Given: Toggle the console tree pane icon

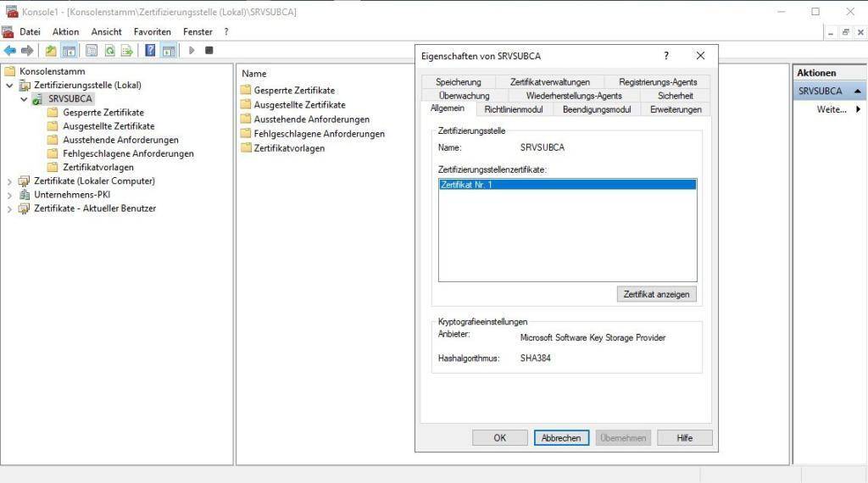Looking at the screenshot, I should click(70, 51).
